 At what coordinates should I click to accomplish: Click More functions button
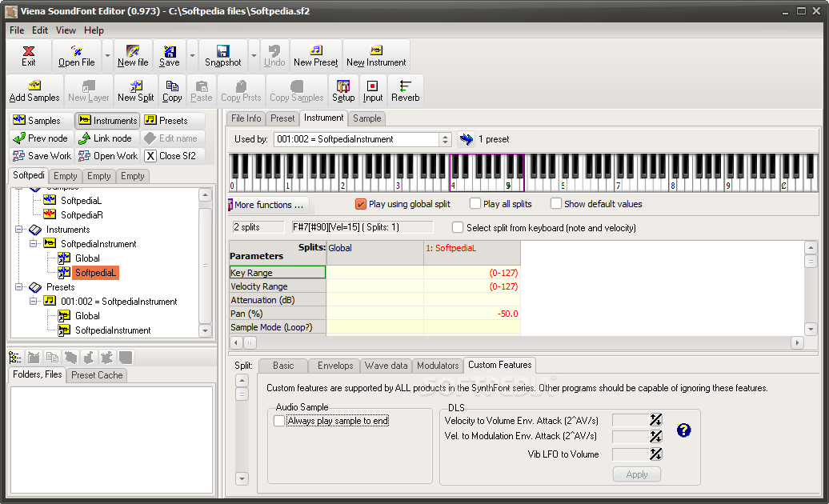269,205
